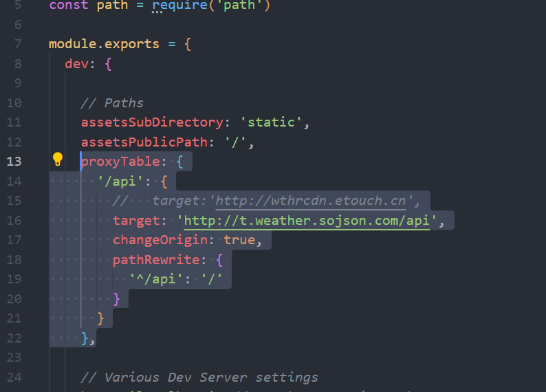This screenshot has width=546, height=392.
Task: Click the '// Paths' comment
Action: [x=112, y=103]
